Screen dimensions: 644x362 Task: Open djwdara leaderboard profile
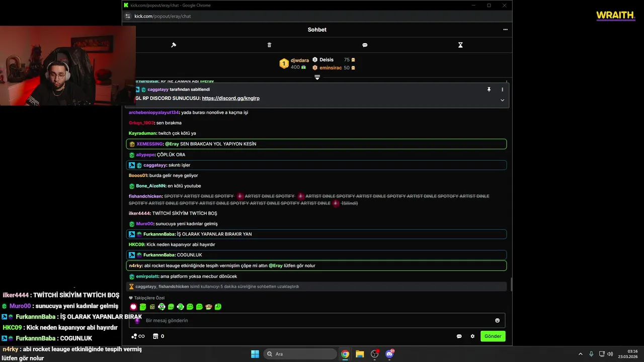[300, 60]
